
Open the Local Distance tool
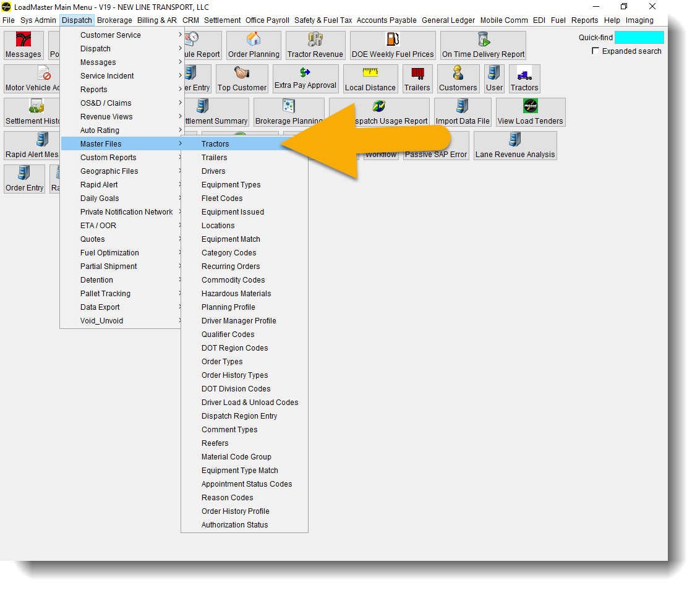[370, 79]
